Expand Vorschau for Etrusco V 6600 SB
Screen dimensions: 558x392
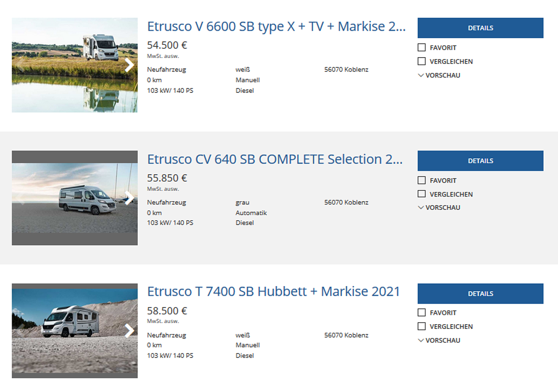(439, 75)
